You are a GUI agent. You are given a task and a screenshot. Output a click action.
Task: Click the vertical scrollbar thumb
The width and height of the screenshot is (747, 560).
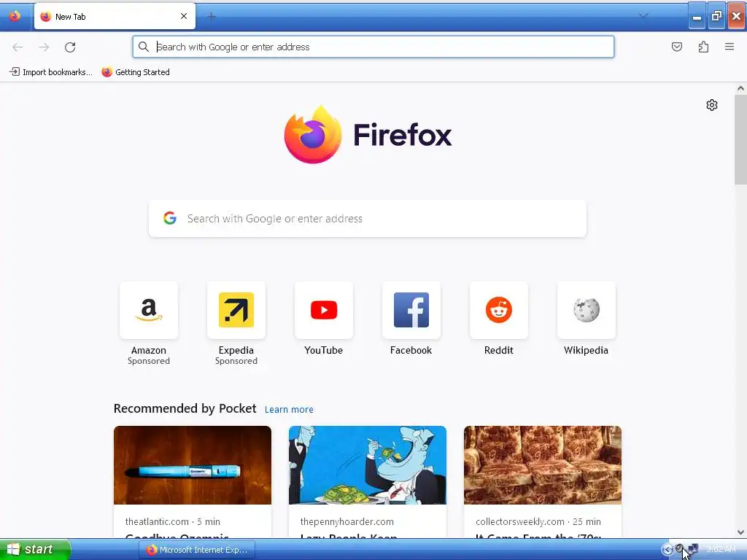pos(740,139)
